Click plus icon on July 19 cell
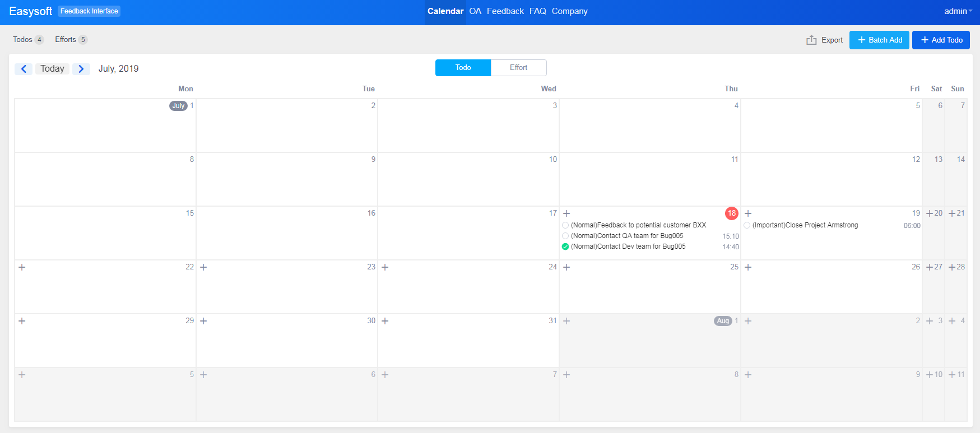980x433 pixels. [x=748, y=213]
